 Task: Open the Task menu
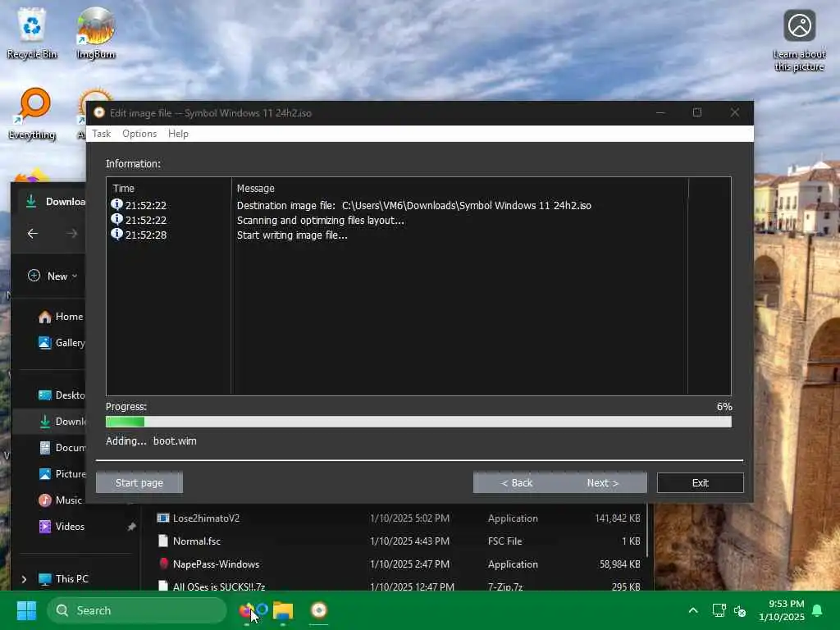click(x=101, y=134)
